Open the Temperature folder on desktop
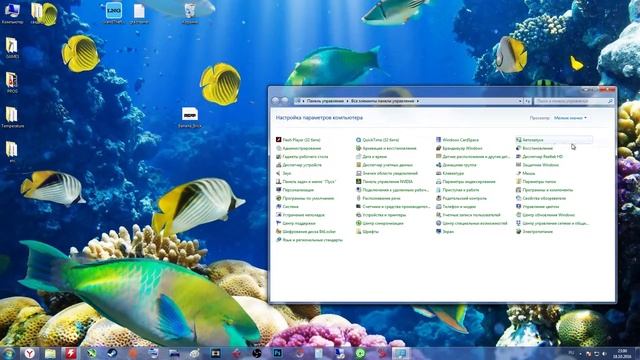 12,118
